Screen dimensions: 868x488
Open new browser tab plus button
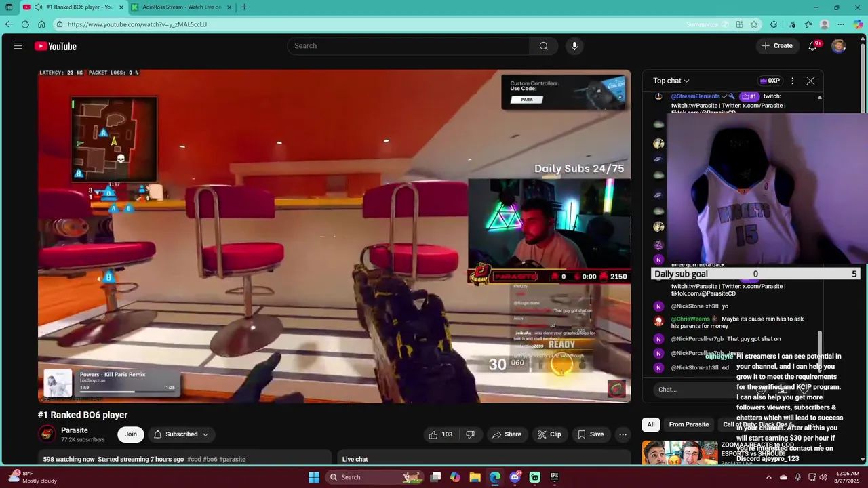tap(244, 7)
